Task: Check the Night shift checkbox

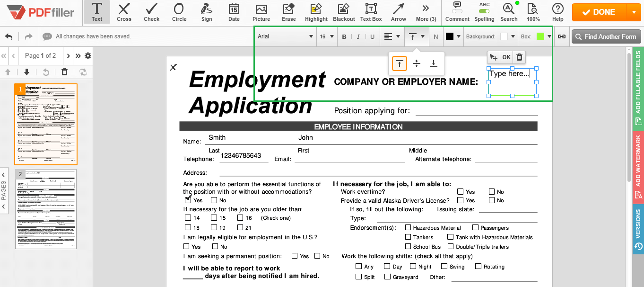Action: (413, 267)
